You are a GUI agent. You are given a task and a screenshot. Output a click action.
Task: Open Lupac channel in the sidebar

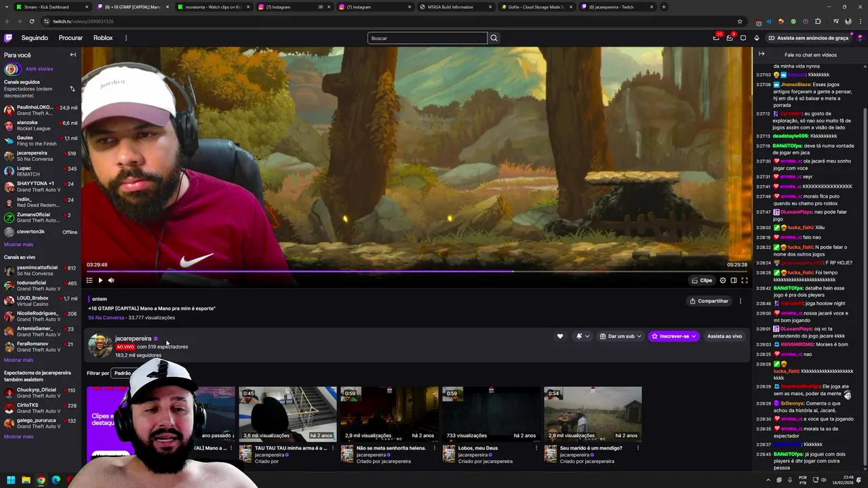41,171
